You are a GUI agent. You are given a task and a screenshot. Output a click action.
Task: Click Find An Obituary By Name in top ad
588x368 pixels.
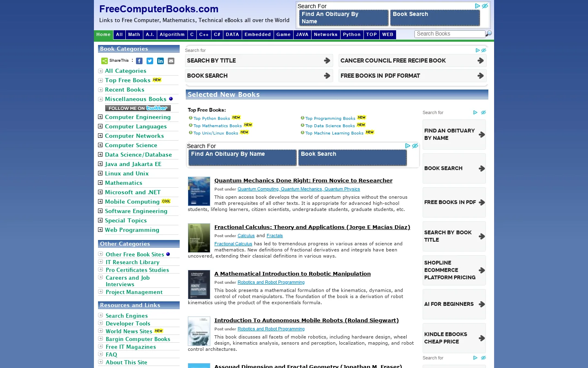[344, 18]
